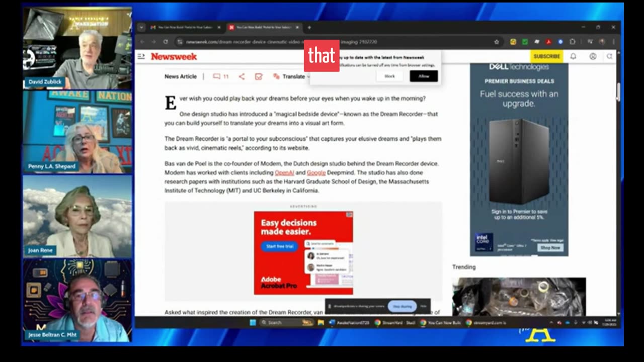Screen dimensions: 644x362
Task: Click Shop Now in the Dell ad
Action: (x=550, y=247)
